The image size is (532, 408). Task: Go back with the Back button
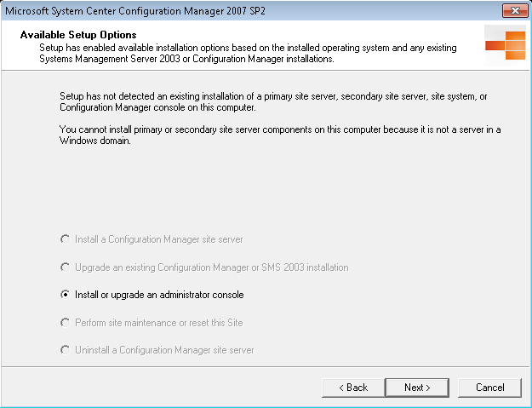point(353,388)
